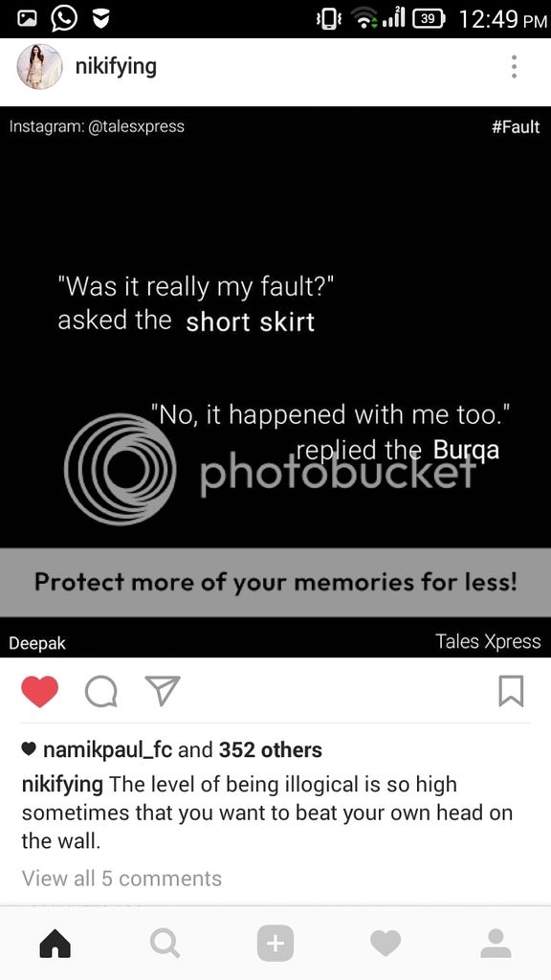Image resolution: width=551 pixels, height=980 pixels.
Task: Open comments with the speech bubble icon
Action: pyautogui.click(x=101, y=692)
